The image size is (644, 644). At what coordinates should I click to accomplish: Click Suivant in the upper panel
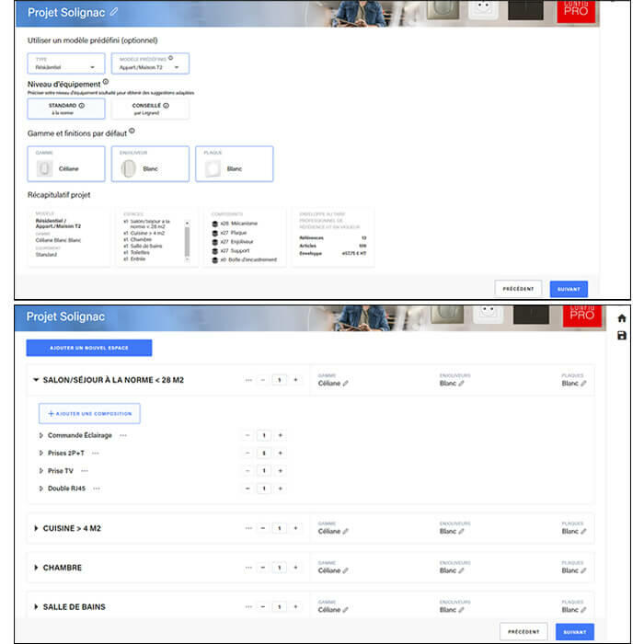pyautogui.click(x=569, y=289)
